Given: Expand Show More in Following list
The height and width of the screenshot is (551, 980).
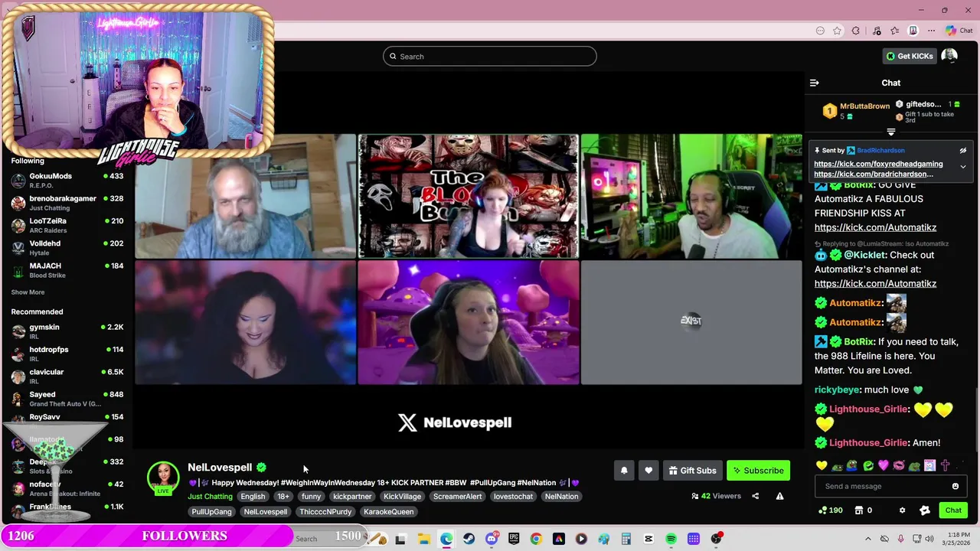Looking at the screenshot, I should click(28, 292).
